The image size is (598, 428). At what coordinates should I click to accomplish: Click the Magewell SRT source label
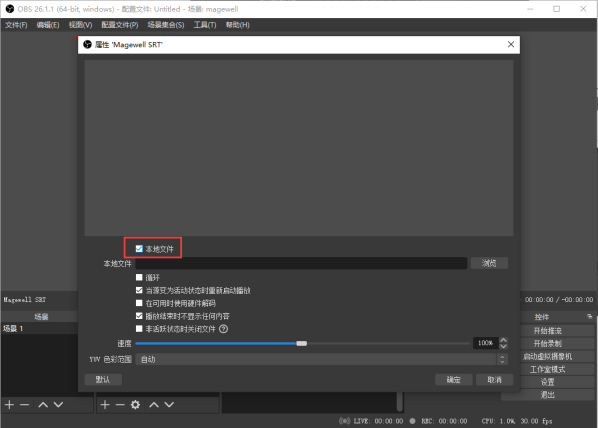tap(25, 300)
